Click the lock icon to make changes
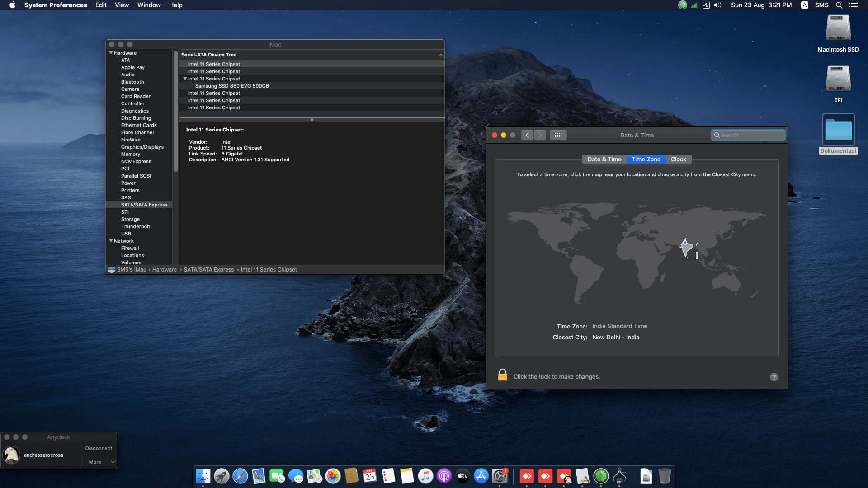Viewport: 868px width, 488px height. click(502, 375)
